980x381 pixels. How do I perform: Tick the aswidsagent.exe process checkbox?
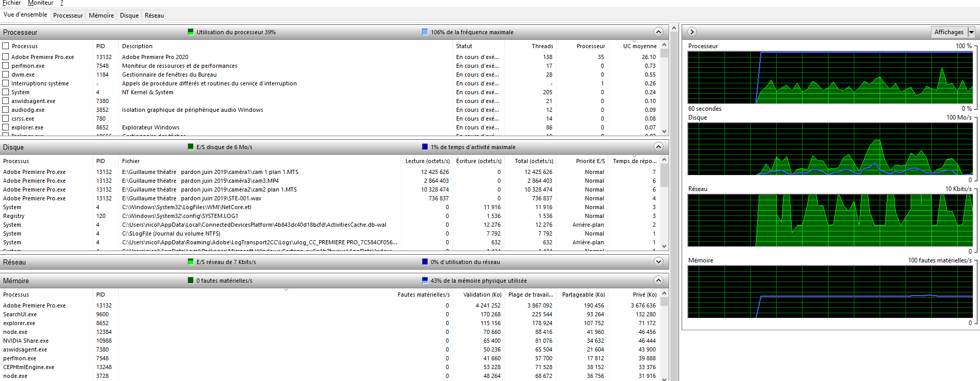[x=6, y=101]
